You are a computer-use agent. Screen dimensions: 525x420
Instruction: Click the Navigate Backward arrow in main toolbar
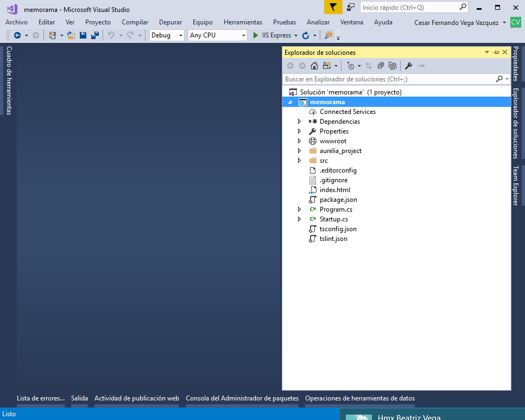point(17,35)
